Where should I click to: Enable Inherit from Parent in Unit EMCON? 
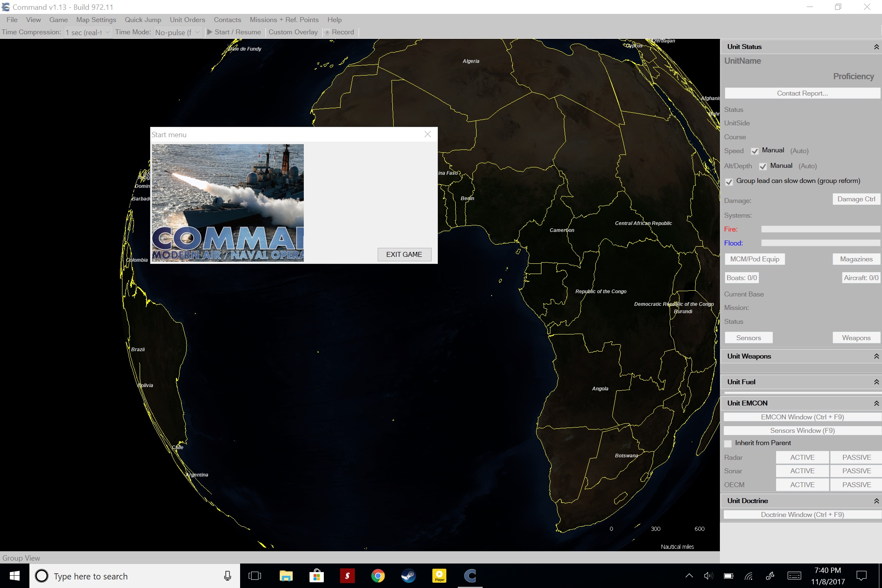[x=728, y=443]
